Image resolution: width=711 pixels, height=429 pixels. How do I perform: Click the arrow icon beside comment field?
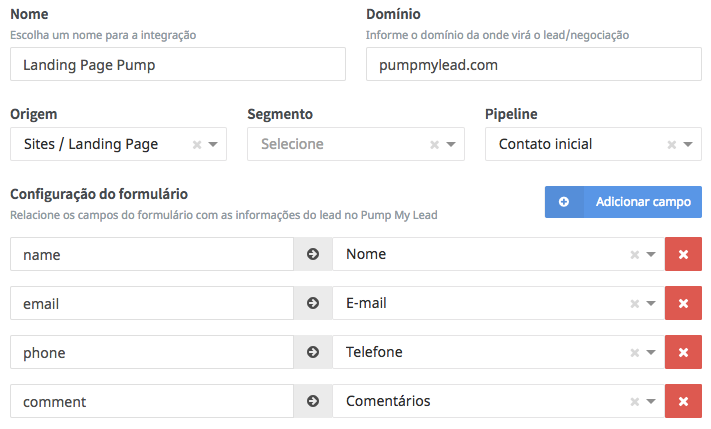[313, 401]
